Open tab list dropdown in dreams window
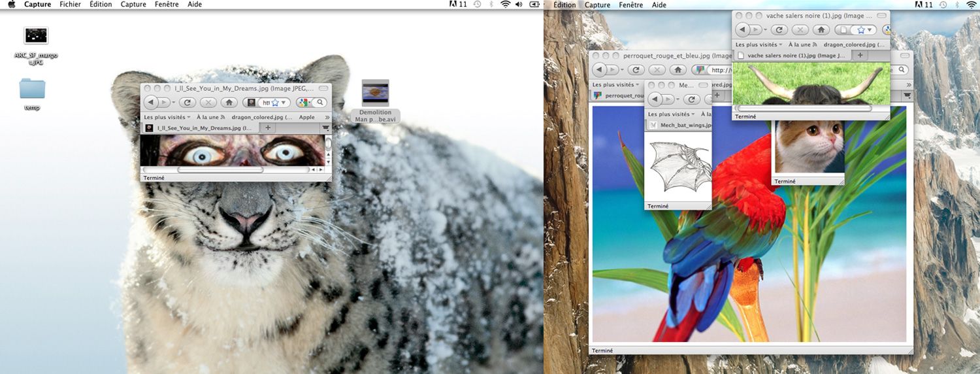This screenshot has height=374, width=980. click(325, 129)
